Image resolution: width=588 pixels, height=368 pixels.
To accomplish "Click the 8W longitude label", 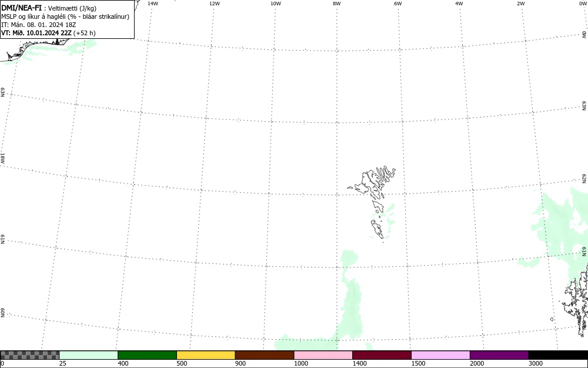I will [337, 4].
